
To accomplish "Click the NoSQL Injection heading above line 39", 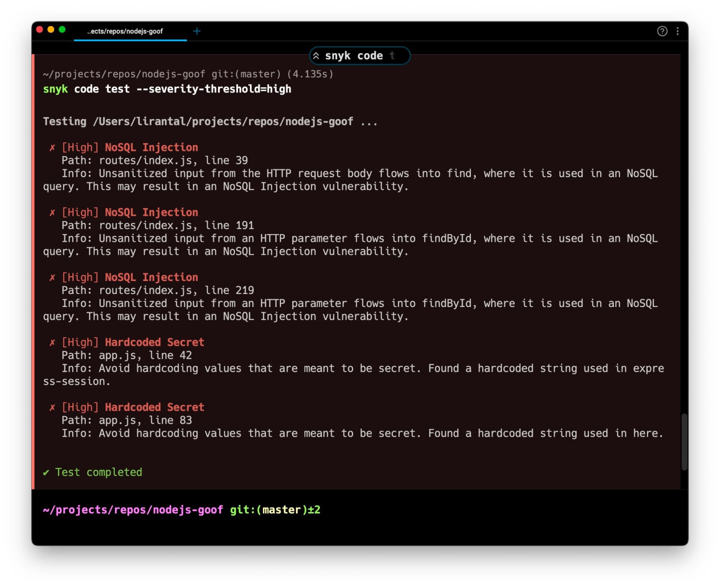I will (x=151, y=147).
